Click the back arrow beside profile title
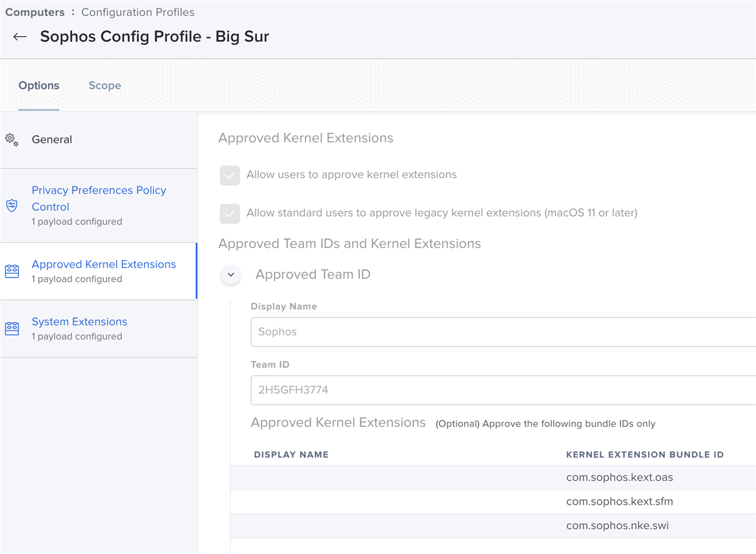This screenshot has height=554, width=756. [x=20, y=37]
